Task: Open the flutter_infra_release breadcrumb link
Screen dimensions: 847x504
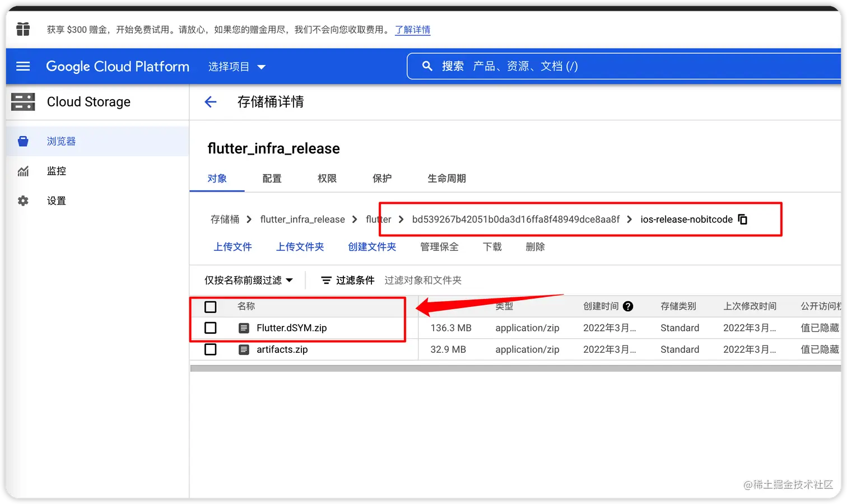Action: 302,219
